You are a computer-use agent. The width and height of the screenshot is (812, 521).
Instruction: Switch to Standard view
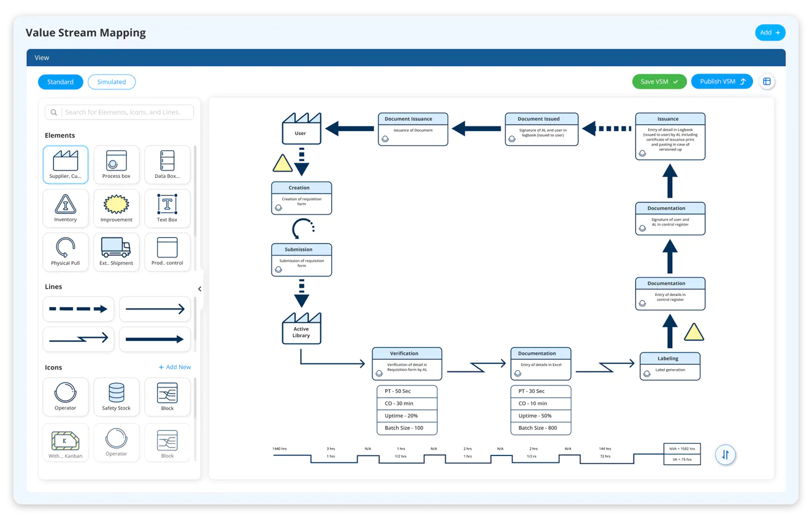60,82
